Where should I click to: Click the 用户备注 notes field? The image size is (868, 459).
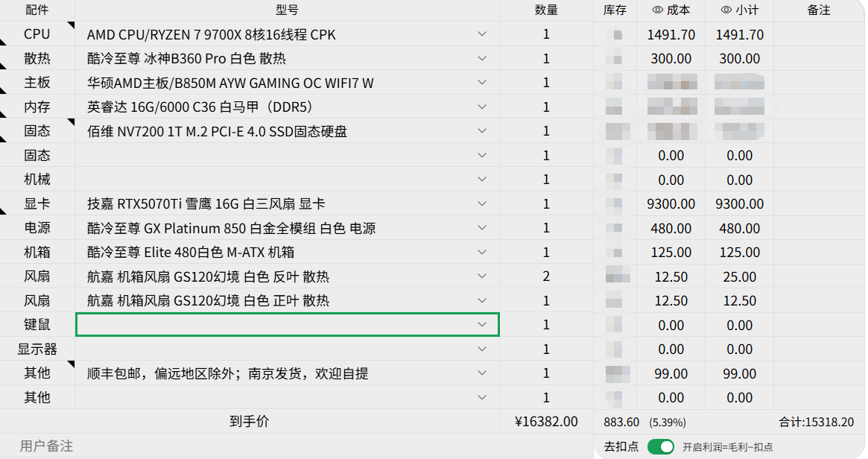pyautogui.click(x=296, y=446)
